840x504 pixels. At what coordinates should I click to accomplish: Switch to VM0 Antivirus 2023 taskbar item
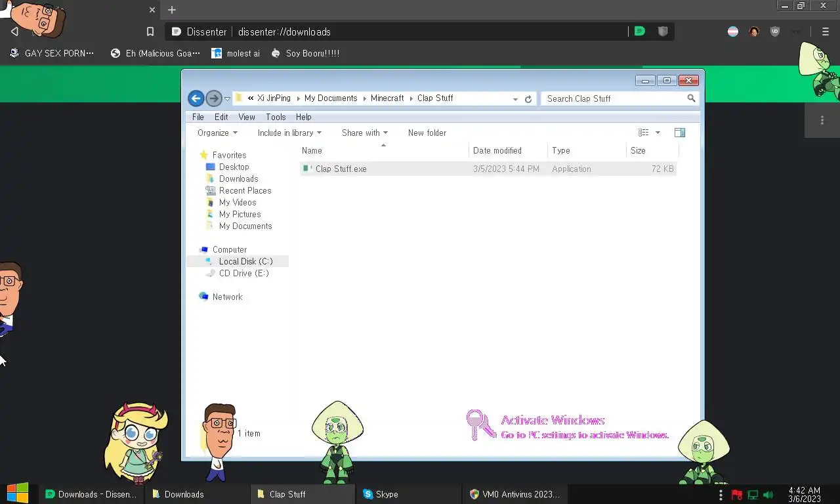515,494
